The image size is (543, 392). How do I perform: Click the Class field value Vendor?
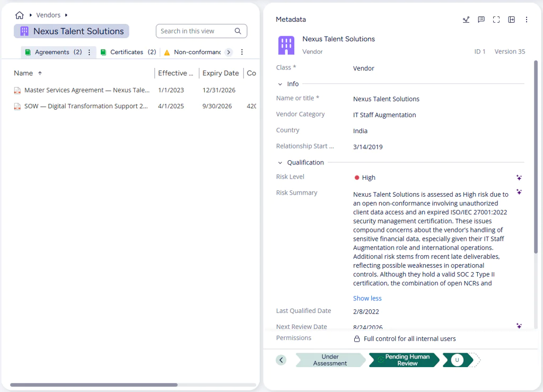pos(364,68)
